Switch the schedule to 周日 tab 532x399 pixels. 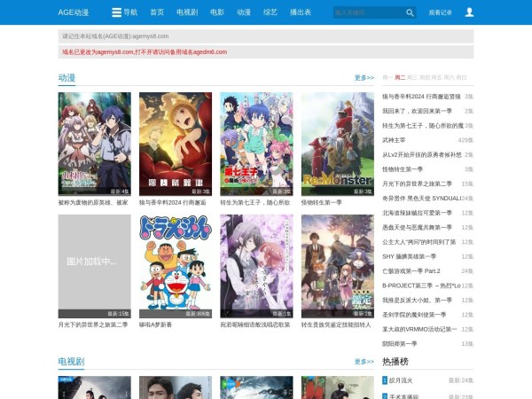tap(461, 78)
